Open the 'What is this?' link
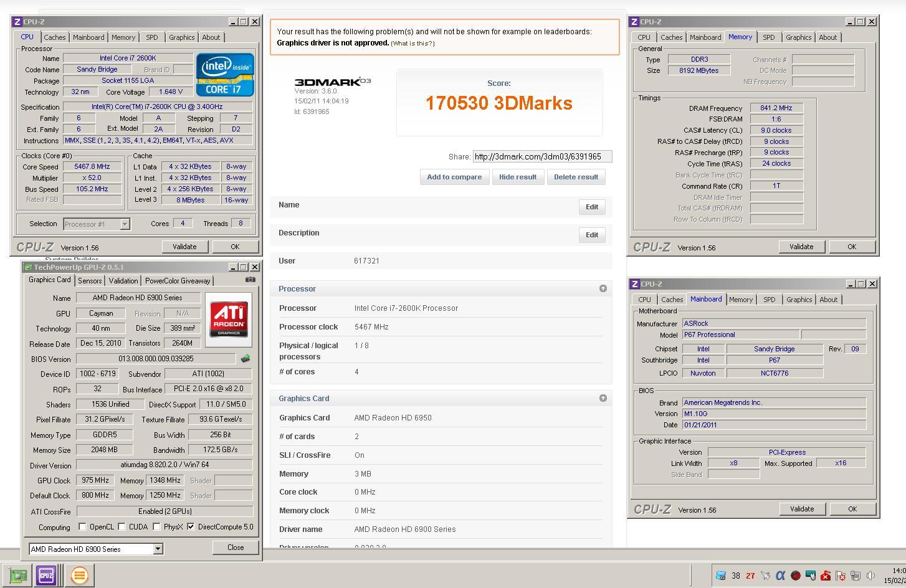 point(412,43)
